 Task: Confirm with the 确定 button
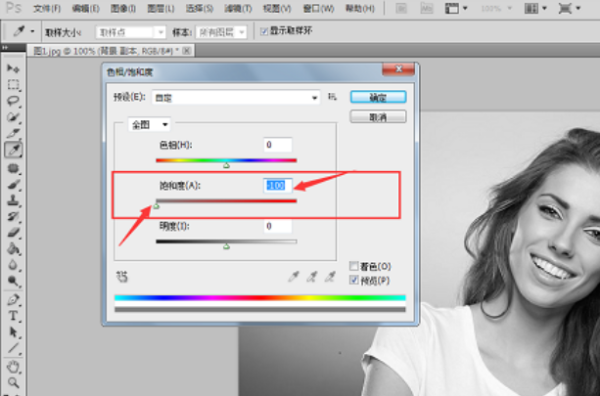[378, 97]
